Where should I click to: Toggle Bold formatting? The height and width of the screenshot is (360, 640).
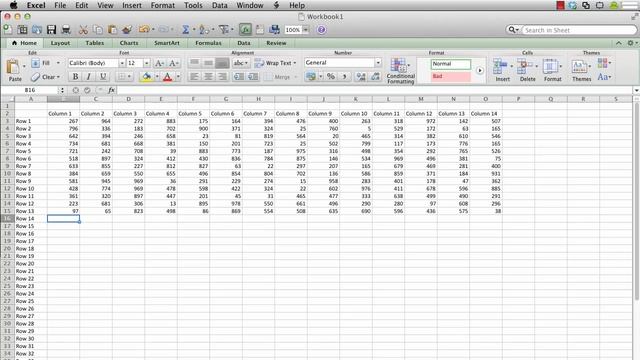pos(76,76)
